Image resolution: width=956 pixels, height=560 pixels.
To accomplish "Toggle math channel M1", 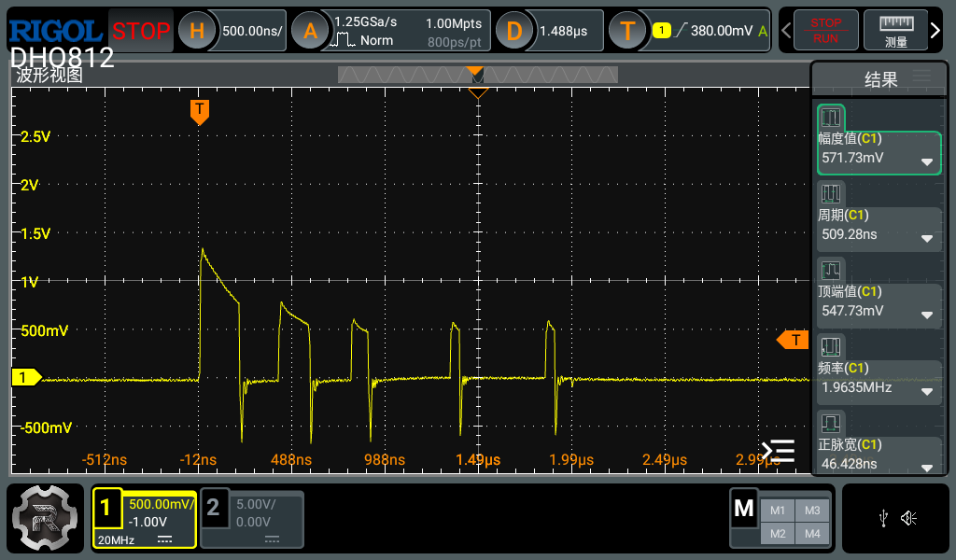I will pos(778,511).
